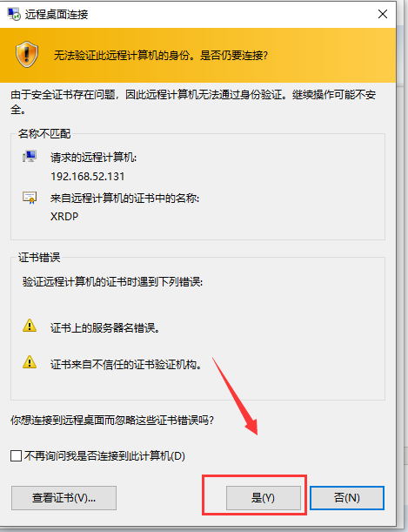Viewport: 408px width, 532px height.
Task: Open certificate details via 查看证书(V)... button
Action: coord(64,498)
